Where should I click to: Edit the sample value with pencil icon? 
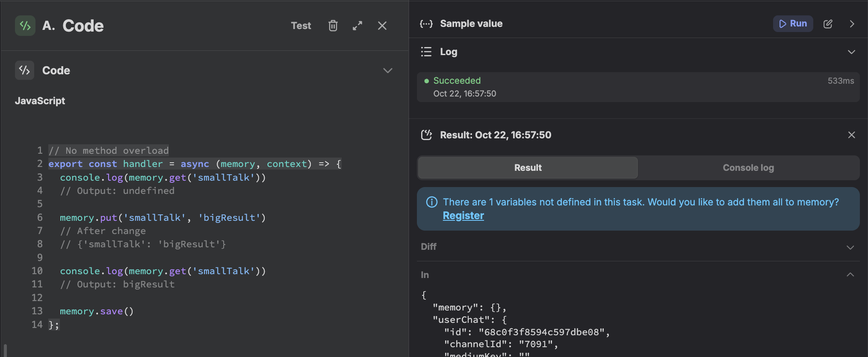point(828,24)
